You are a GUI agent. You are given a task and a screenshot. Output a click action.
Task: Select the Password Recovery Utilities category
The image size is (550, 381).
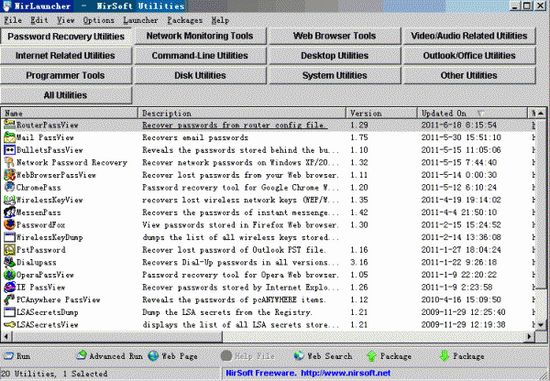[x=66, y=36]
